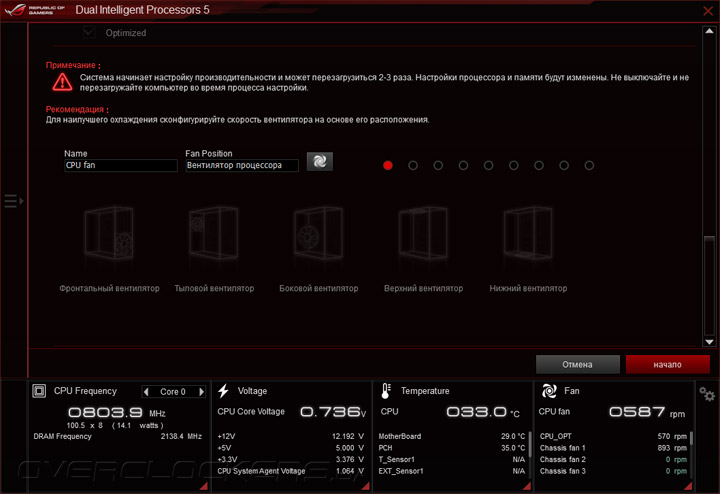Click the fan spin test icon button
This screenshot has height=494, width=720.
pyautogui.click(x=320, y=162)
